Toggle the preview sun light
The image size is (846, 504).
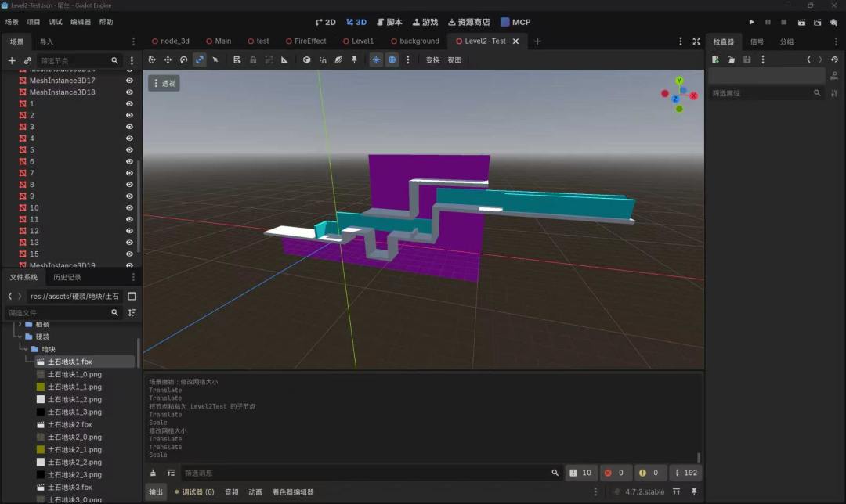(x=376, y=59)
